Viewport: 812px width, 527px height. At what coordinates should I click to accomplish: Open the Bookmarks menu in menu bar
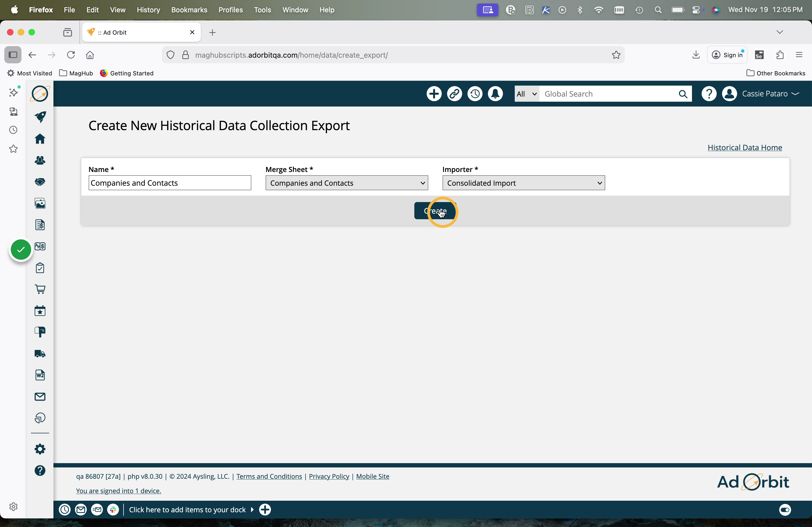tap(189, 10)
